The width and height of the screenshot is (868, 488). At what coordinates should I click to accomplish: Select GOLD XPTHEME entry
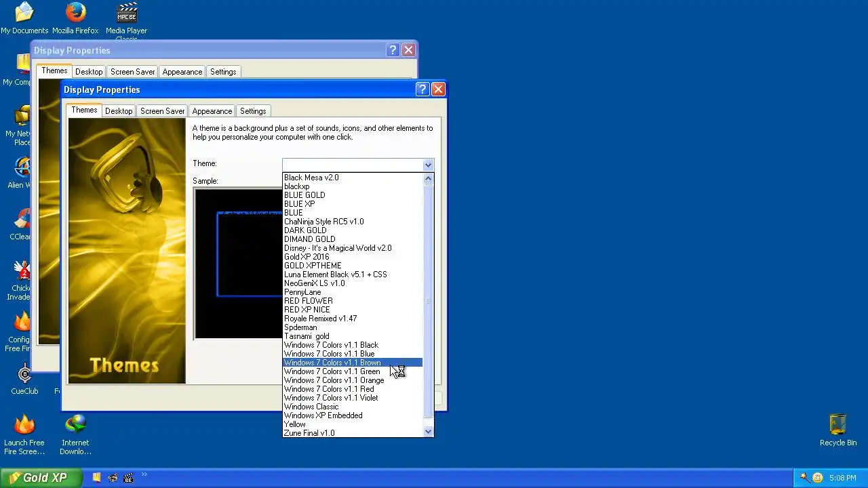coord(353,266)
